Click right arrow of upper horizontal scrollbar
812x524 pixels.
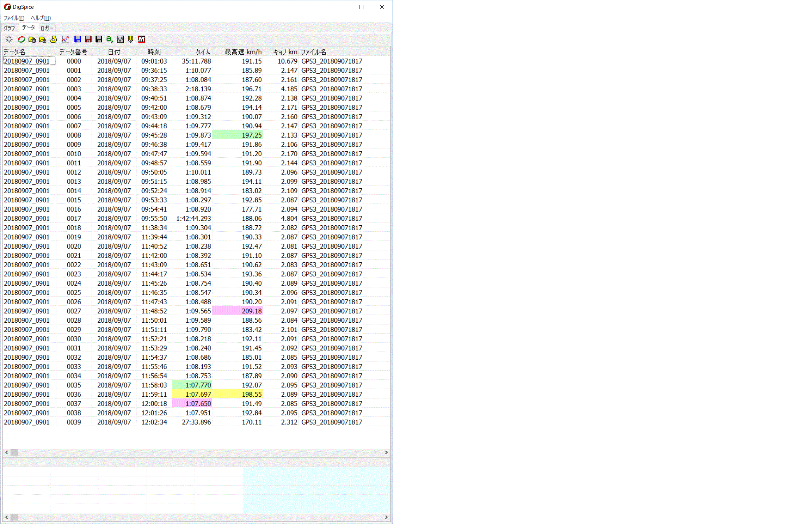point(386,452)
